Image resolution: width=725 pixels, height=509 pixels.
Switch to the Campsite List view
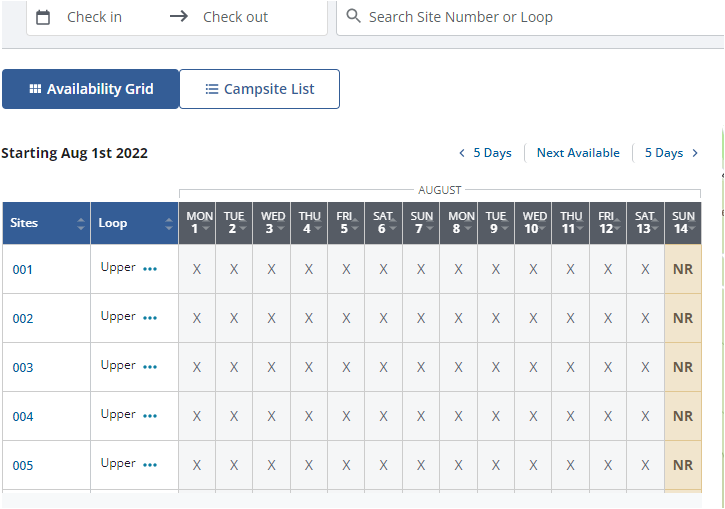[259, 89]
